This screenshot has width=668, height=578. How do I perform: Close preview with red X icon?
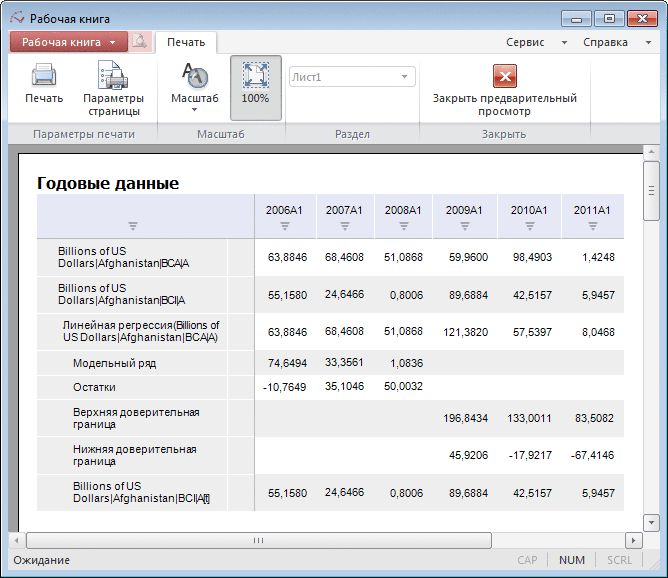[x=504, y=76]
